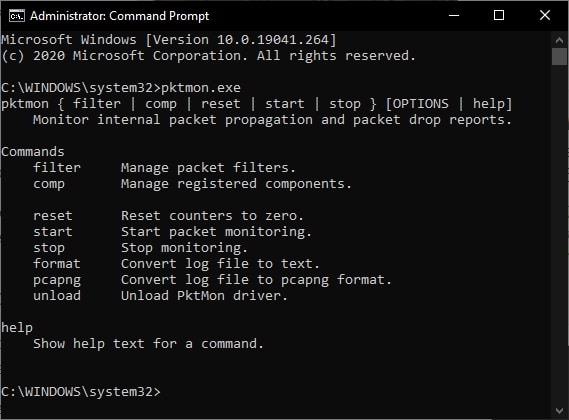
Task: Click the 'pcapng' command entry
Action: [57, 280]
